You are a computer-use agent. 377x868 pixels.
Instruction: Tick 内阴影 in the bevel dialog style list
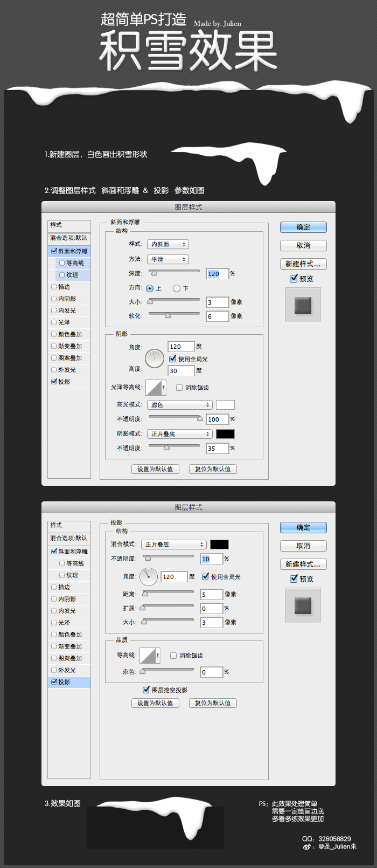point(54,299)
